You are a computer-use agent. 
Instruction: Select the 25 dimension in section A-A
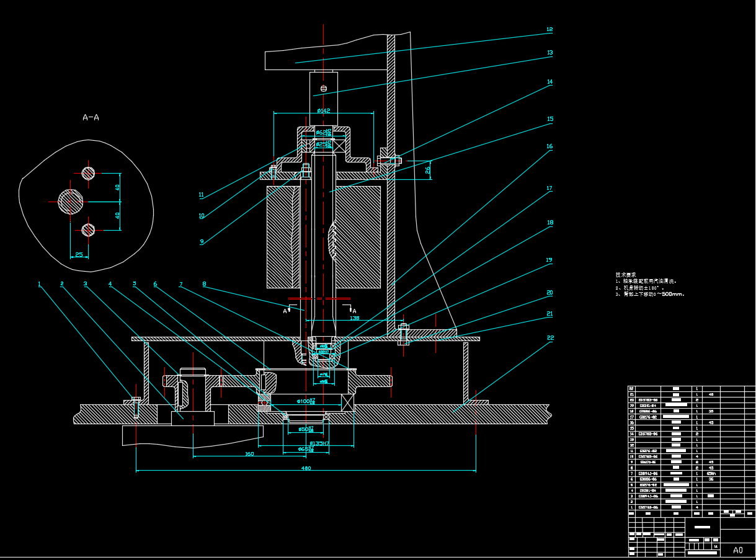coord(79,254)
